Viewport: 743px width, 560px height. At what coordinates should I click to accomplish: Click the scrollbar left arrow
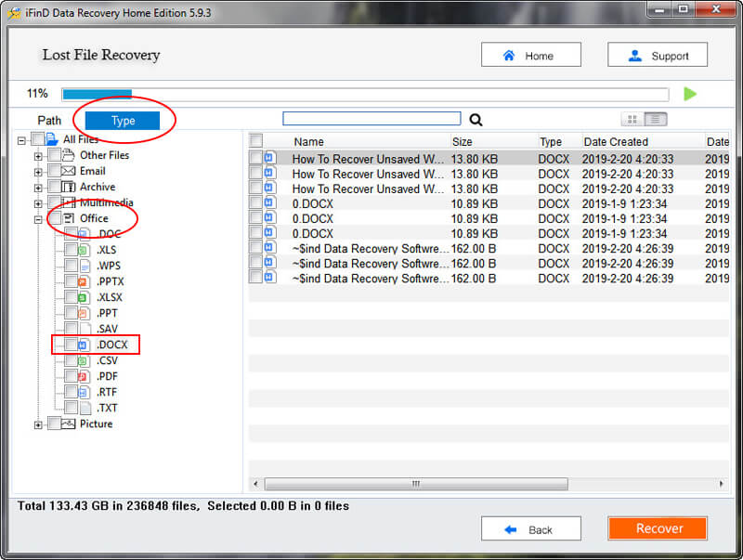click(256, 484)
